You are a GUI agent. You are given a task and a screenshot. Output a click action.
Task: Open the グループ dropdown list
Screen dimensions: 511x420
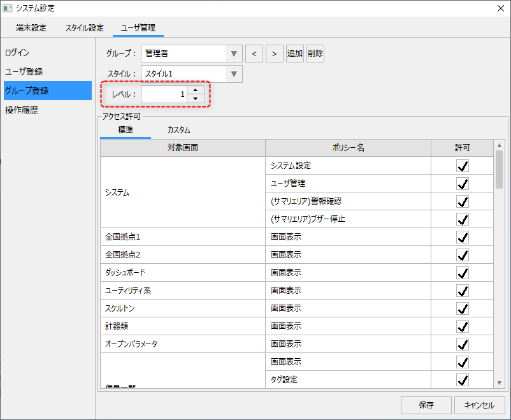point(234,54)
